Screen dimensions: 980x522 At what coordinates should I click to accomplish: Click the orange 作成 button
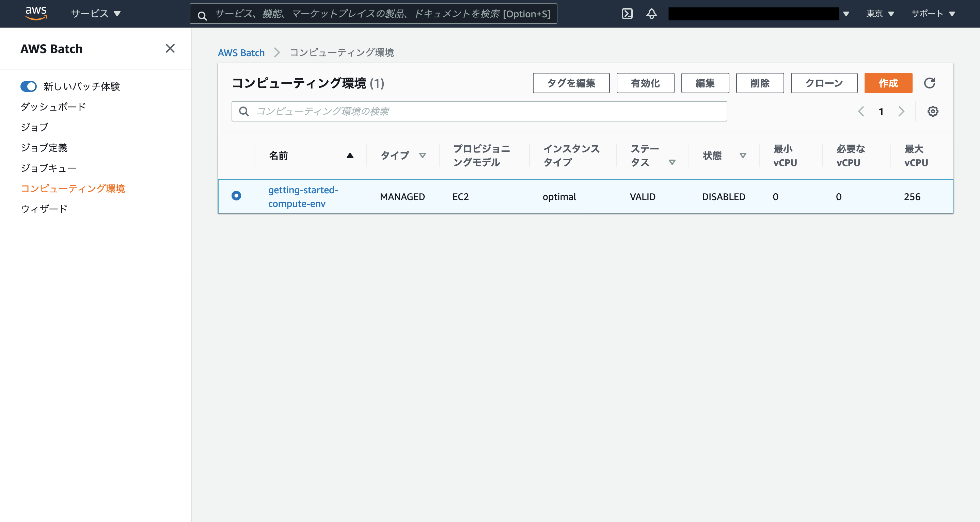888,83
